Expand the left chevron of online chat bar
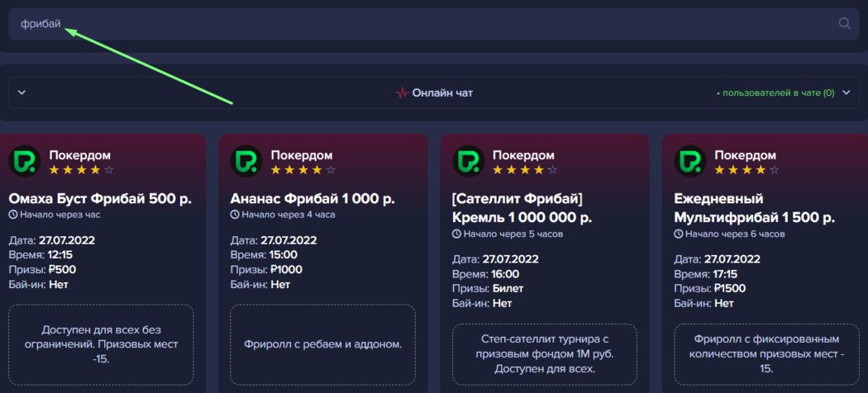This screenshot has height=393, width=868. click(21, 92)
